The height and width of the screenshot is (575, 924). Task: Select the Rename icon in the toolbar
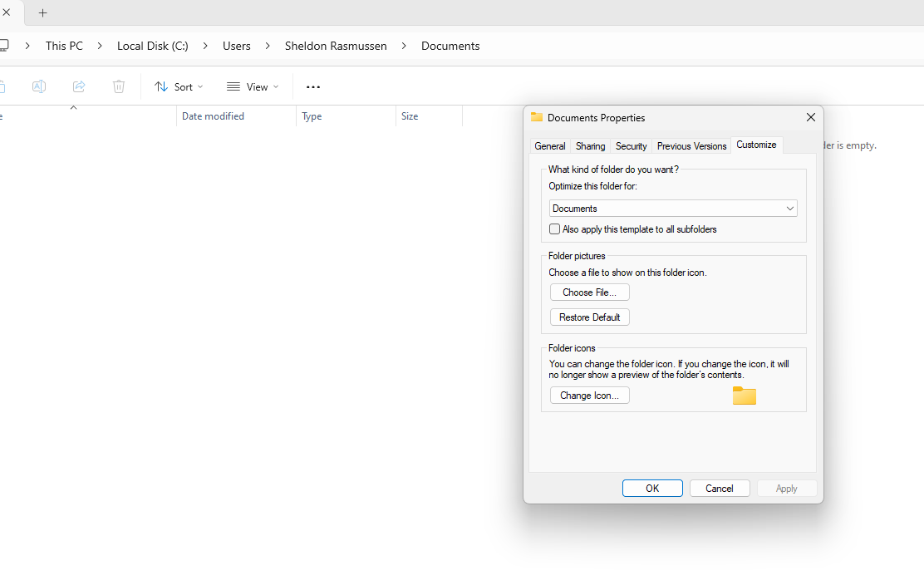pos(38,86)
